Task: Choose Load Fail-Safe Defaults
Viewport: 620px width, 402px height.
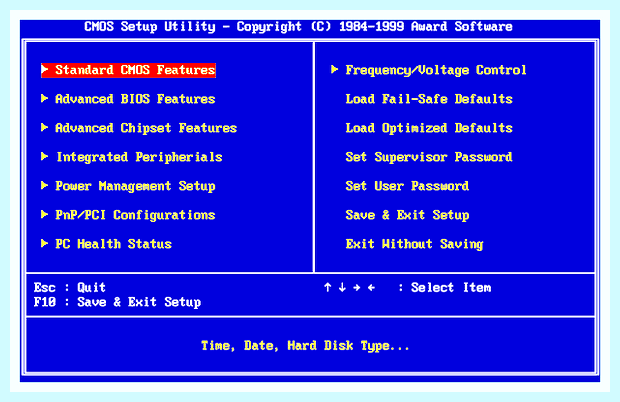Action: pos(429,99)
